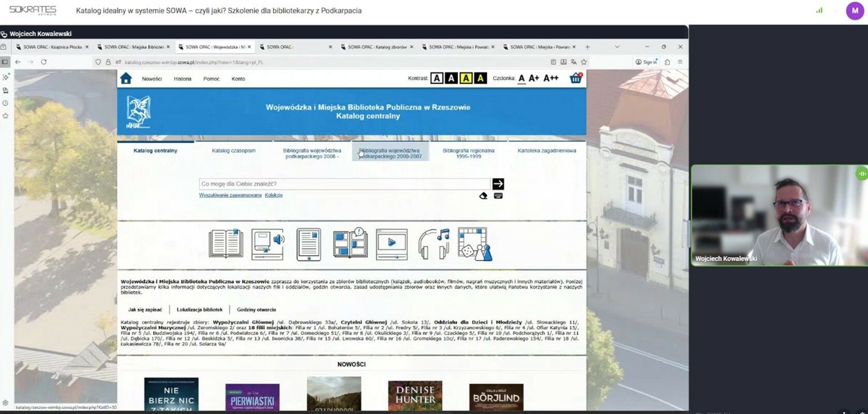
Task: Set largest font size A++
Action: 551,78
